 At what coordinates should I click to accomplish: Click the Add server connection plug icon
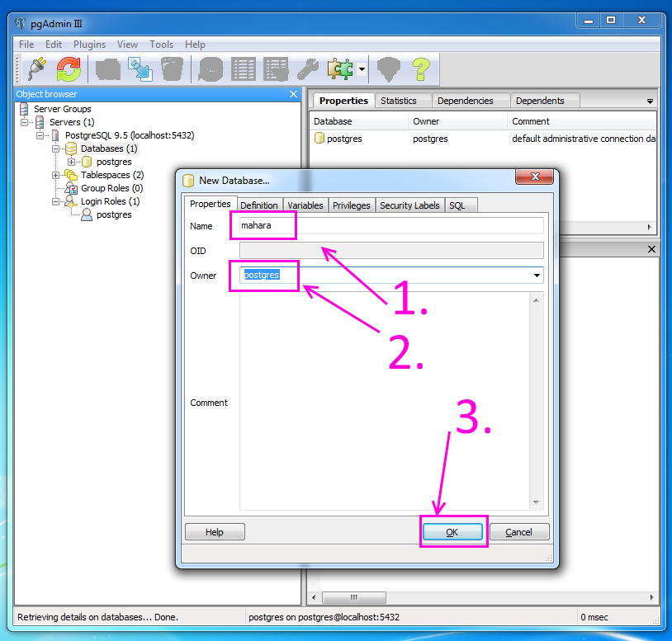(37, 68)
